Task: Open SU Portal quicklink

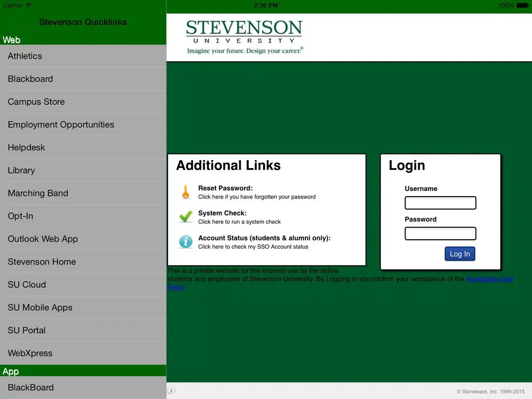Action: (x=83, y=331)
